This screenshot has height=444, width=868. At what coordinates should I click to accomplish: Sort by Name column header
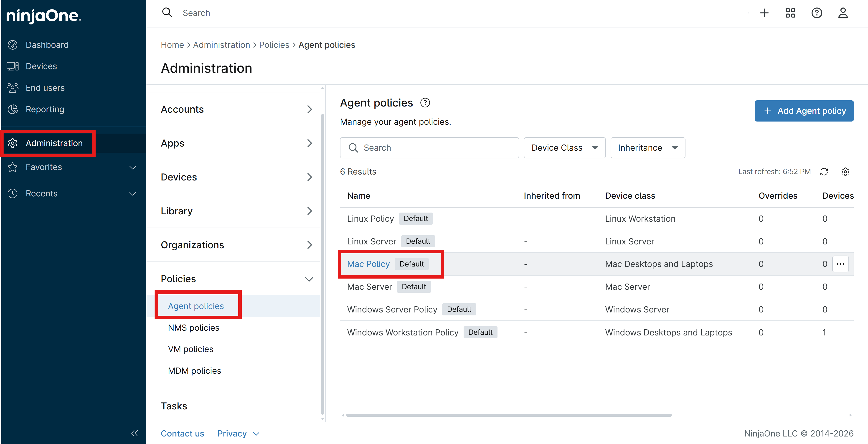tap(358, 196)
